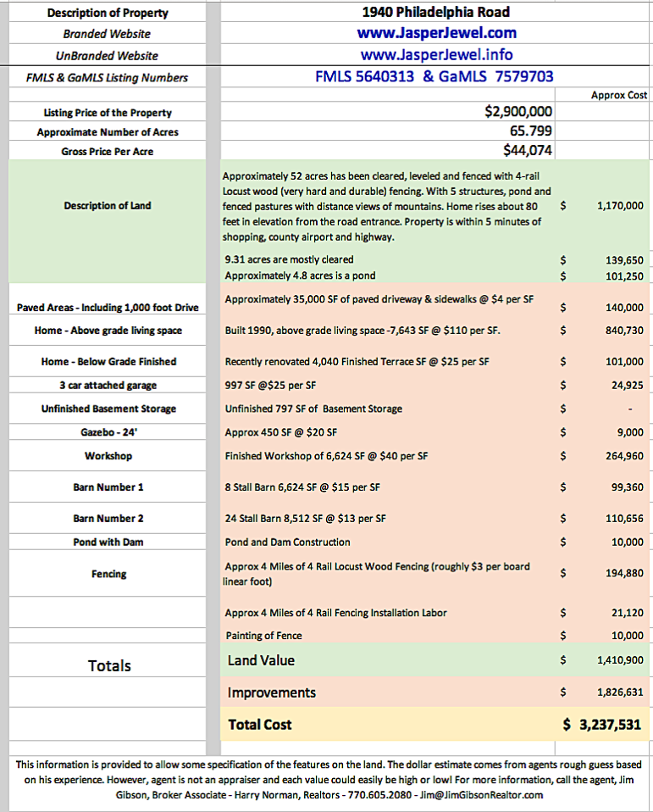Click the Pond and Dam Construction cell
The height and width of the screenshot is (812, 653).
click(x=287, y=542)
